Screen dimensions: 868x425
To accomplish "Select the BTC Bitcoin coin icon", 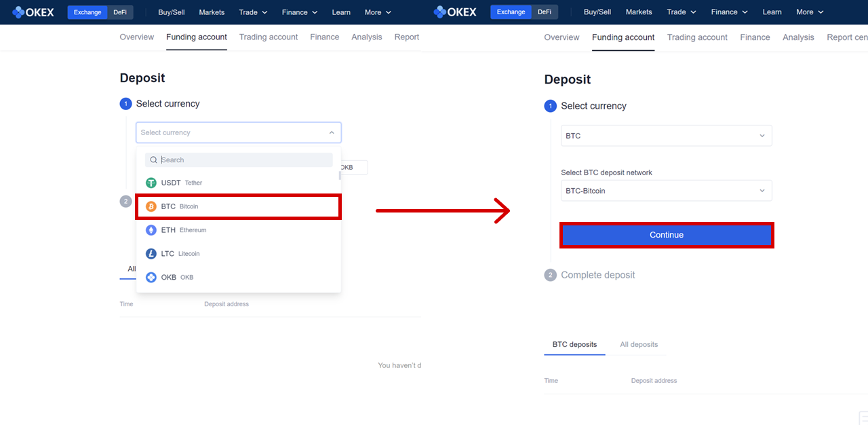I will pyautogui.click(x=151, y=206).
